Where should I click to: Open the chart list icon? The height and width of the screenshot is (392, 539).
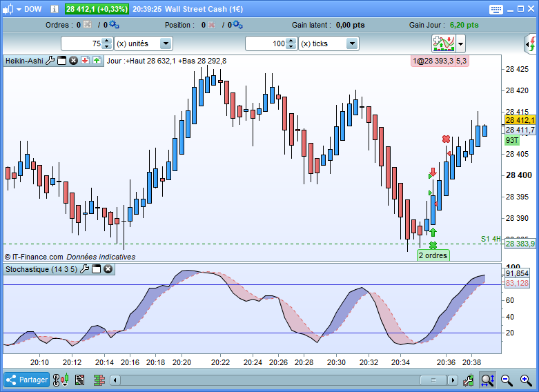coord(80,380)
